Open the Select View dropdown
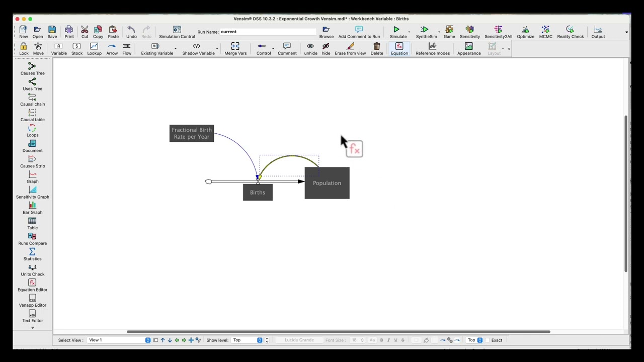The image size is (644, 362). click(119, 340)
